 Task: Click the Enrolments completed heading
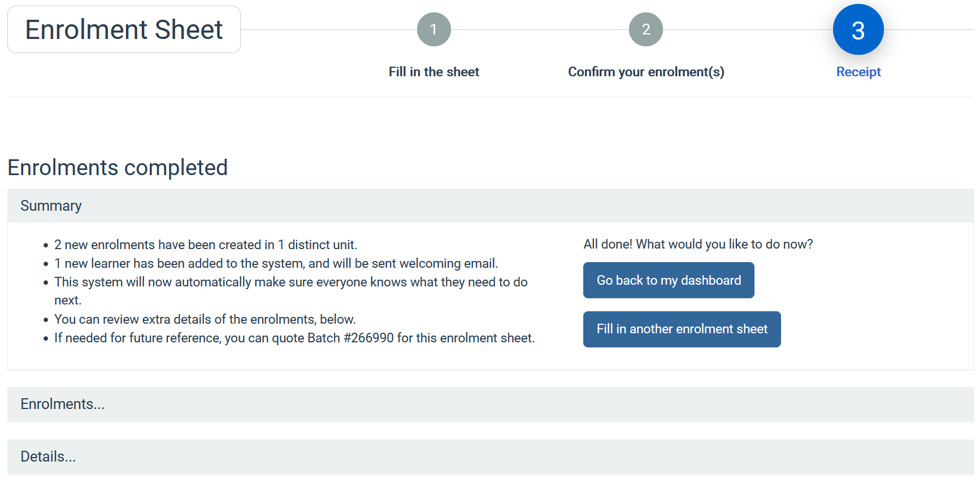pyautogui.click(x=118, y=168)
